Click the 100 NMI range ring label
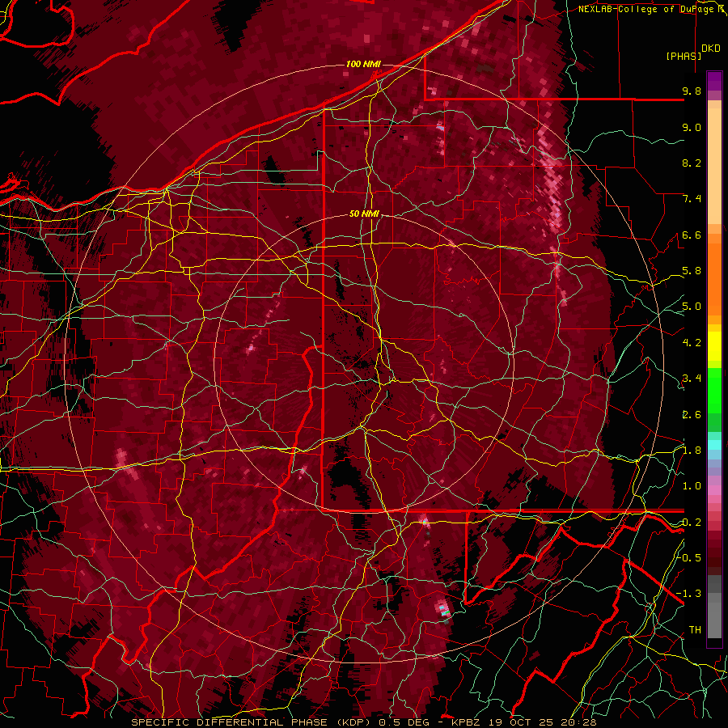 pos(363,64)
